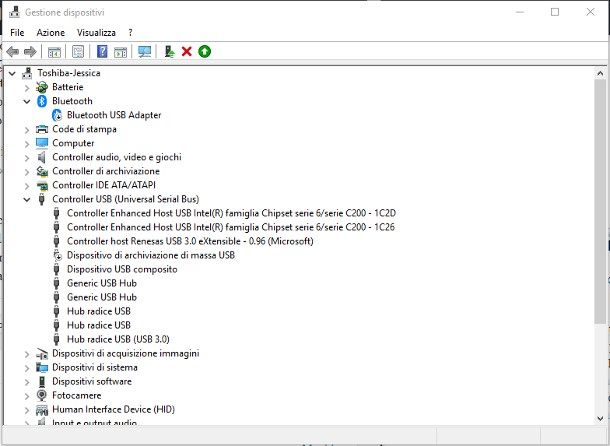Click the Dispositivi di acquisizione immagini icon
Screen dimensions: 610x446
pyautogui.click(x=42, y=353)
